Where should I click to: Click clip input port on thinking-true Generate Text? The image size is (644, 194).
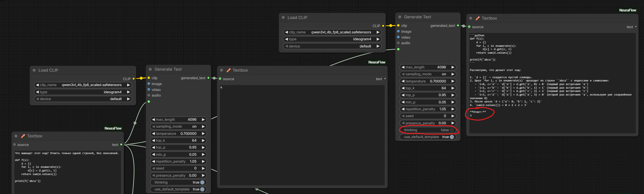(149, 78)
